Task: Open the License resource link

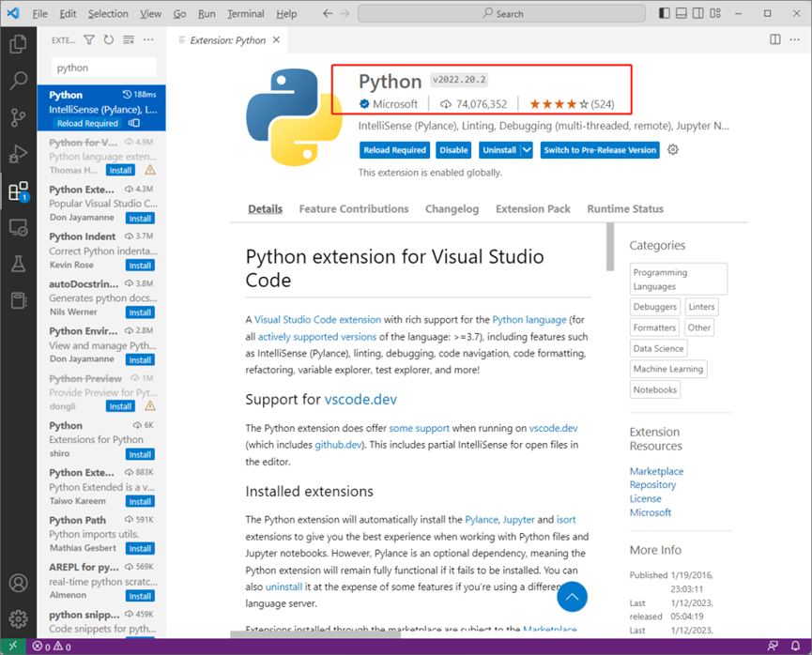Action: tap(645, 498)
